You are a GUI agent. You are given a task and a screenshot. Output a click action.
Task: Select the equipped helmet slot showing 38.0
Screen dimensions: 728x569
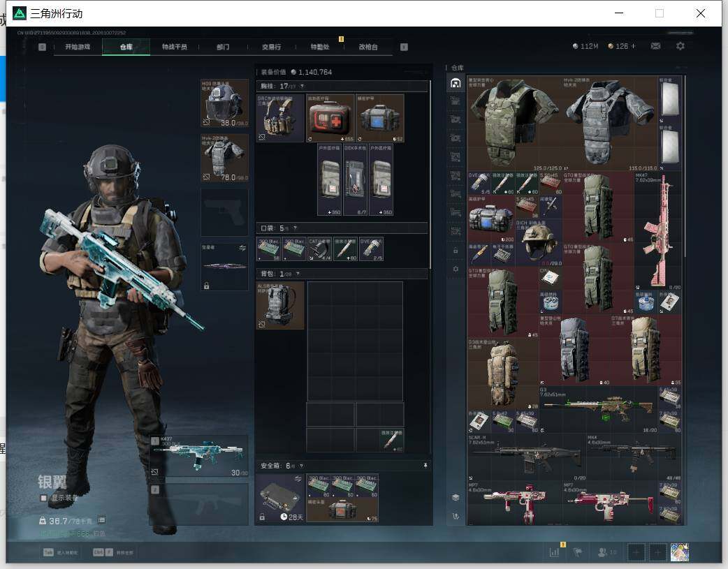coord(224,103)
